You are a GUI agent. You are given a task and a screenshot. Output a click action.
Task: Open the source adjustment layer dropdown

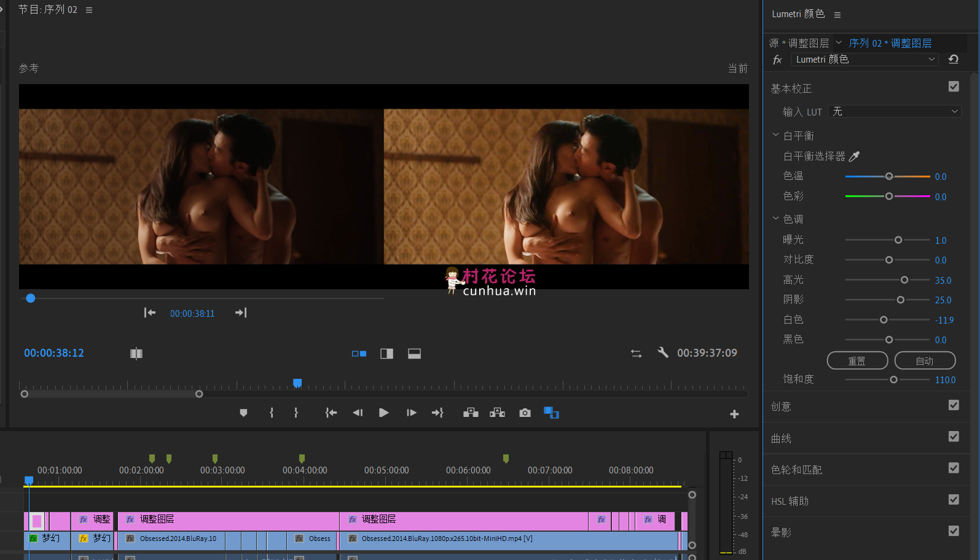tap(839, 43)
